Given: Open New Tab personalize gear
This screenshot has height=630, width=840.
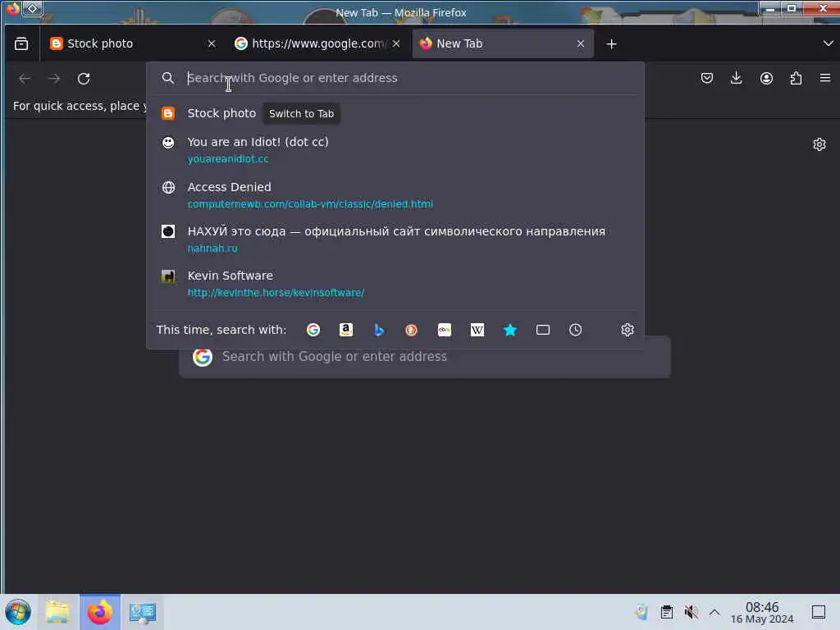Looking at the screenshot, I should pyautogui.click(x=819, y=144).
